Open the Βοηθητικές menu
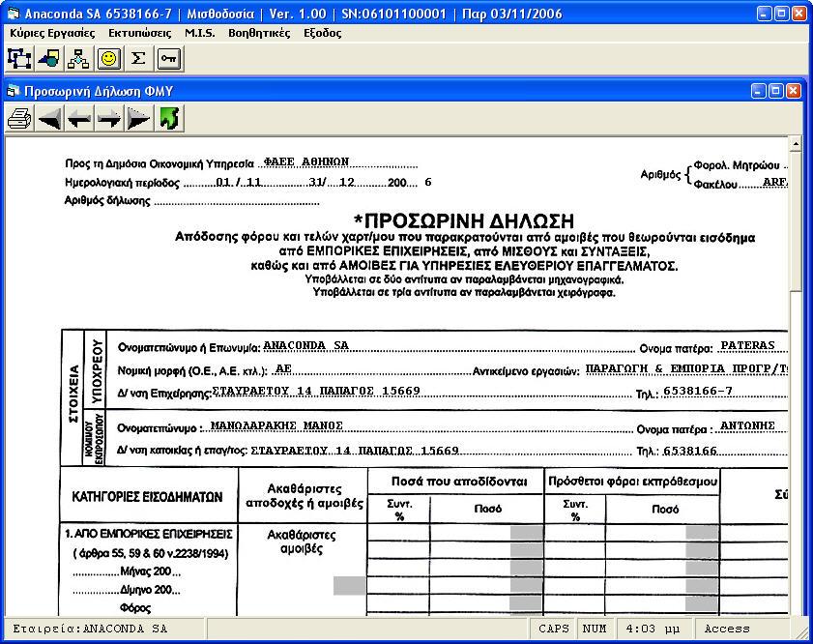Screen dimensions: 813x644 click(x=259, y=33)
